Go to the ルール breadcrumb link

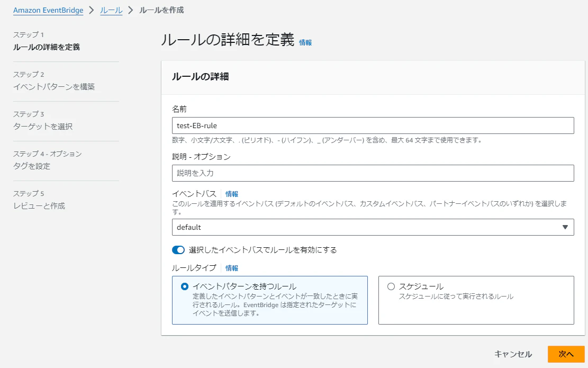111,10
